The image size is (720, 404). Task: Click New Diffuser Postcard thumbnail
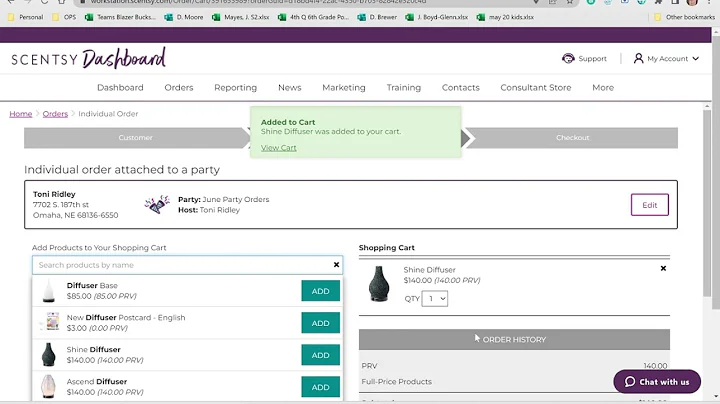pyautogui.click(x=52, y=322)
